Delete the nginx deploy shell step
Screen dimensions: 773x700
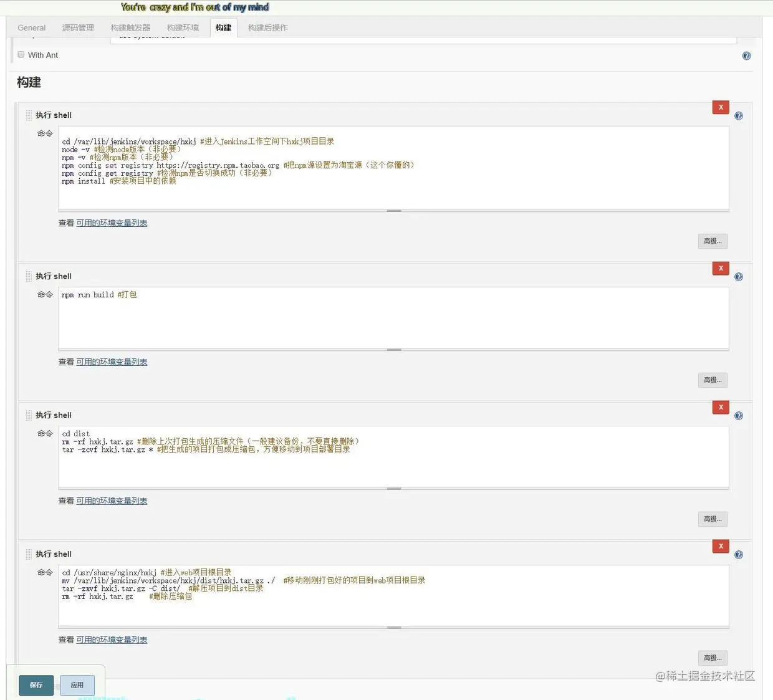721,546
